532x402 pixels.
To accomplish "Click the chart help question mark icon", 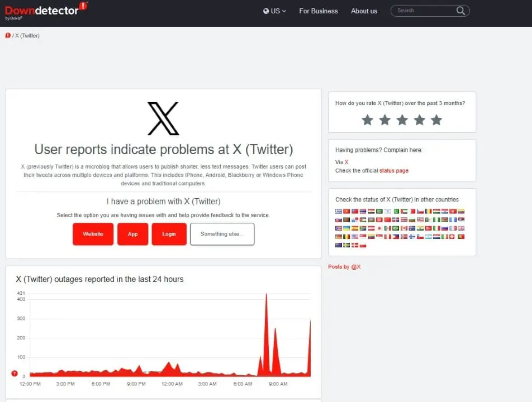I will 15,373.
